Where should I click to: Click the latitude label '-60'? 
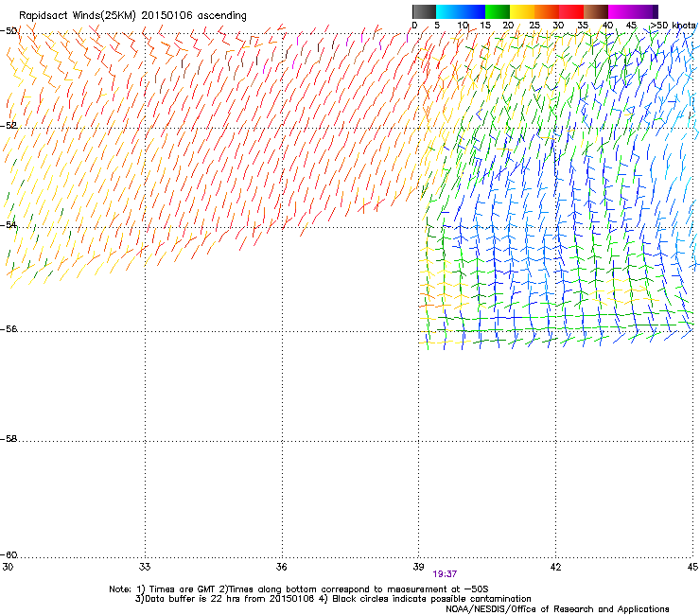(x=9, y=554)
